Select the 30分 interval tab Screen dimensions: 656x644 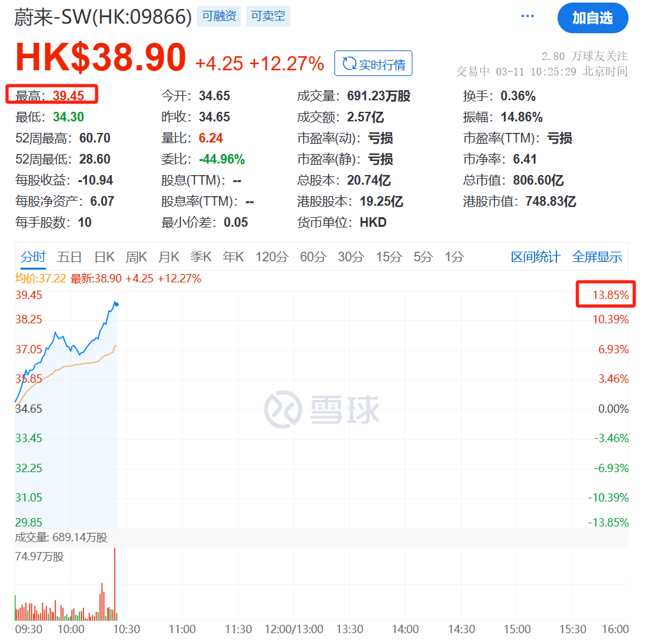click(x=351, y=256)
